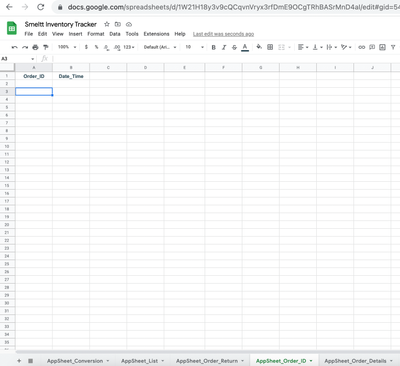Open the fill color picker
The height and width of the screenshot is (366, 400).
[x=259, y=47]
